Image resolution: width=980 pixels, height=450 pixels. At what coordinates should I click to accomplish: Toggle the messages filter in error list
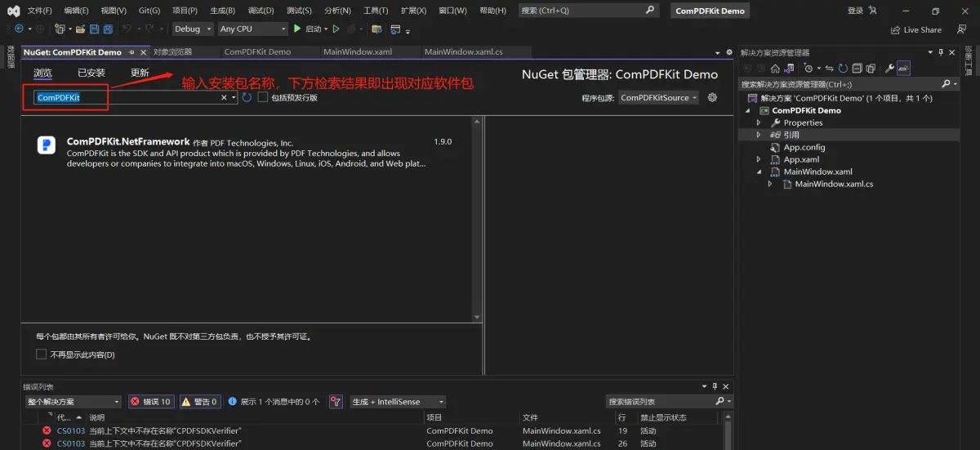(x=274, y=402)
